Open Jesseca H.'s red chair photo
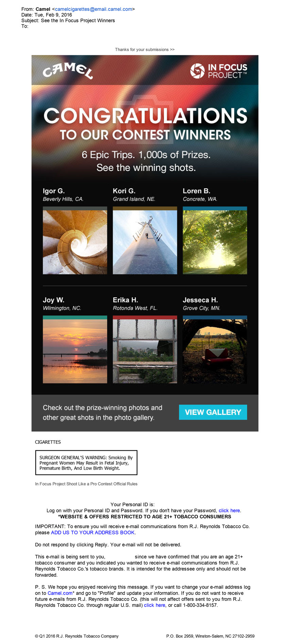 point(215,351)
